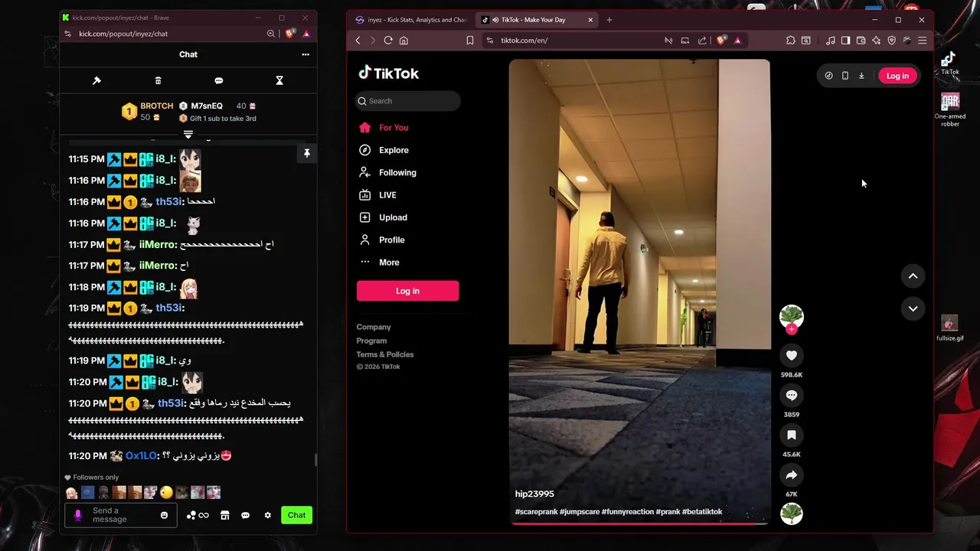Expand the Company footer section

coord(374,327)
